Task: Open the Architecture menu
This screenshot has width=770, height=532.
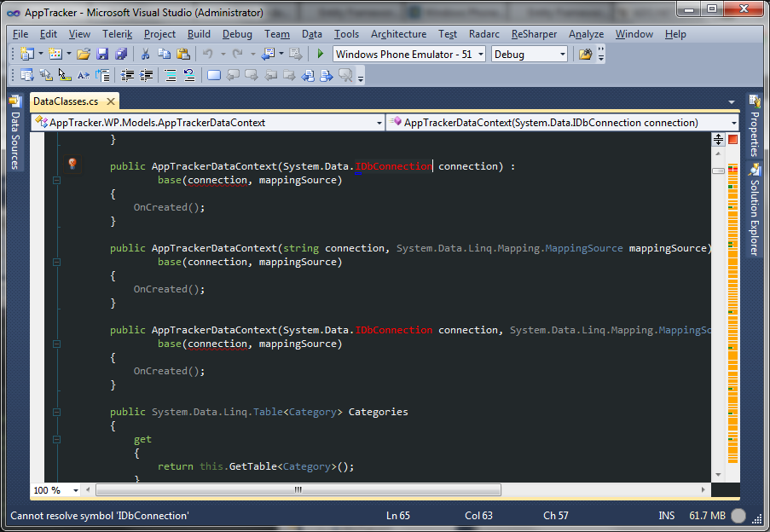Action: pyautogui.click(x=399, y=34)
